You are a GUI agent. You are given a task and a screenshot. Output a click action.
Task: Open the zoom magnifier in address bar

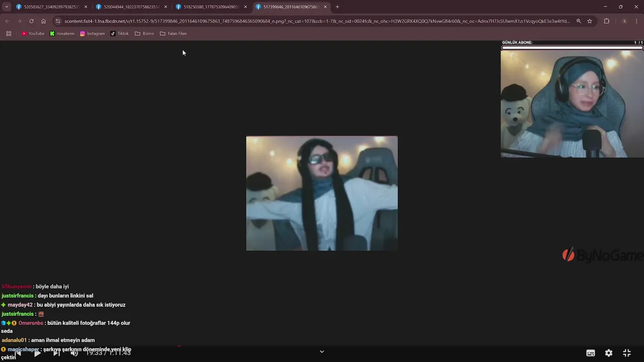(x=579, y=21)
